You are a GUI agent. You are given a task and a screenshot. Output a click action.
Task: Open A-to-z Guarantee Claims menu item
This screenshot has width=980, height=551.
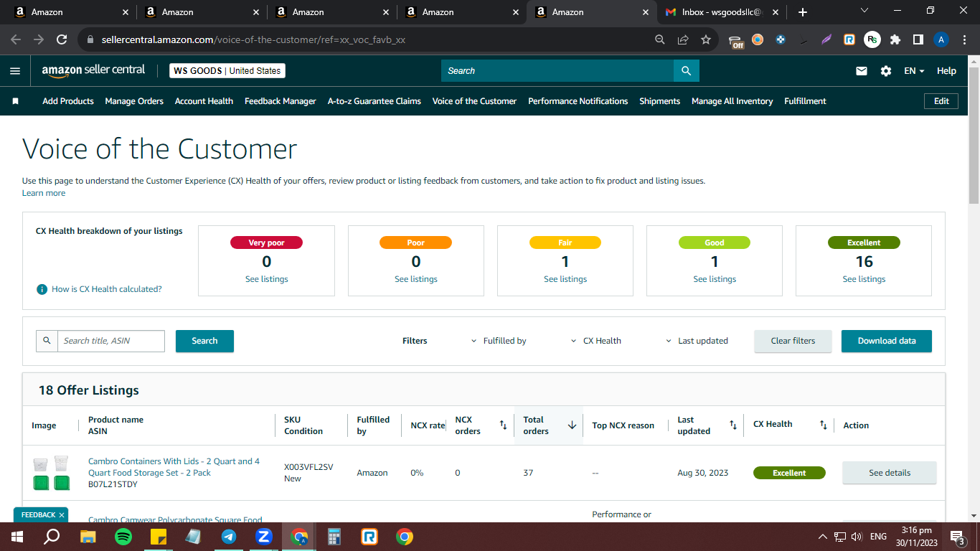coord(374,101)
